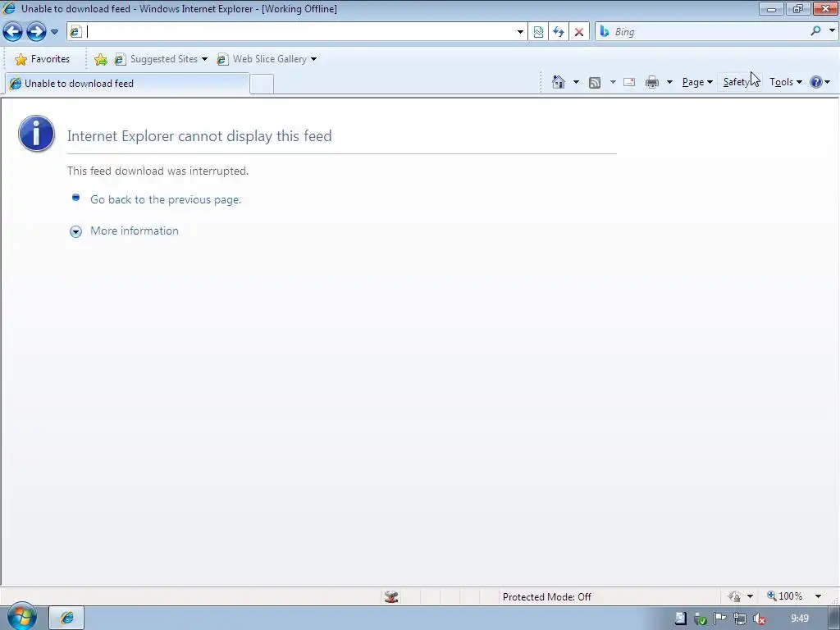Viewport: 840px width, 630px height.
Task: Follow Go back to the previous page link
Action: (166, 200)
